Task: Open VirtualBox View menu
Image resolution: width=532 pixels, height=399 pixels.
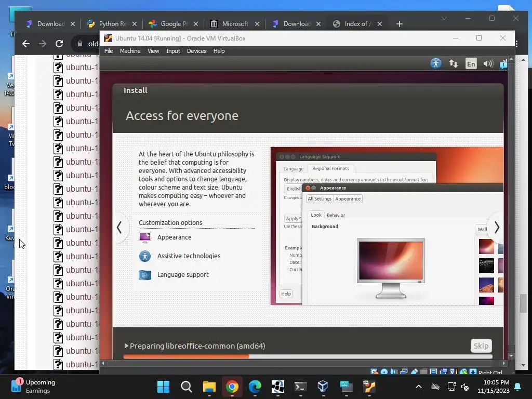Action: tap(153, 51)
